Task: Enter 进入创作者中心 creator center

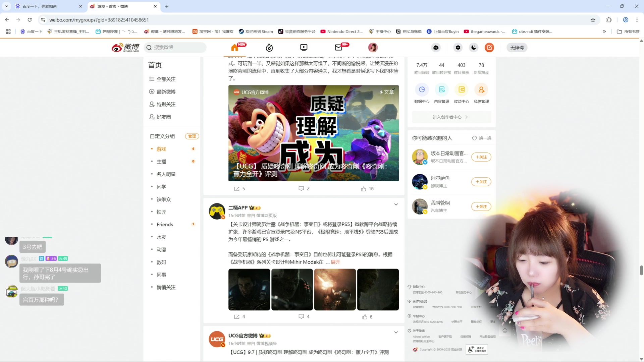Action: click(x=451, y=117)
